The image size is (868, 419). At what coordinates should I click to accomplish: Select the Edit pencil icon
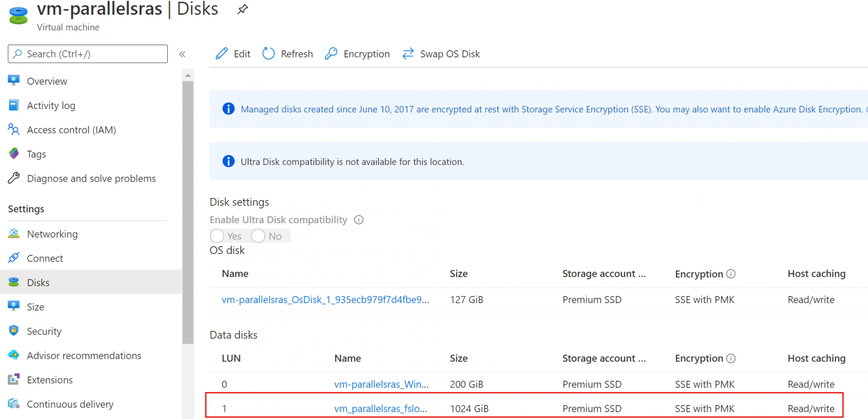click(222, 53)
